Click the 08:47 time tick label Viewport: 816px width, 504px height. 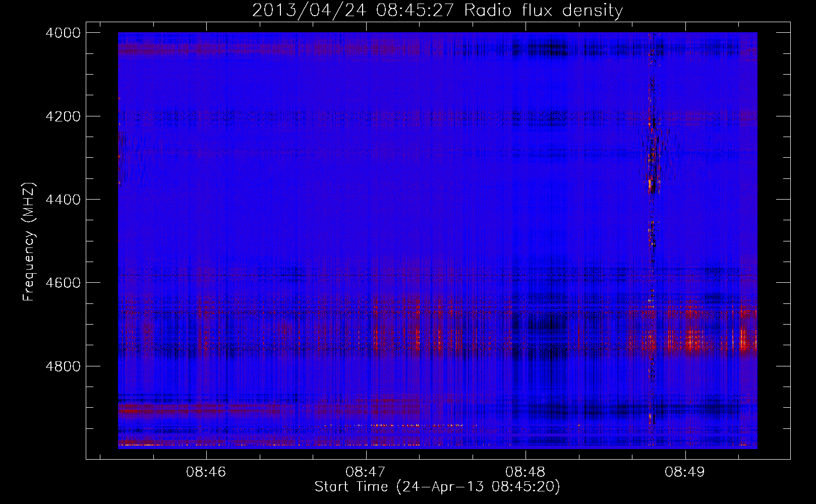point(366,472)
